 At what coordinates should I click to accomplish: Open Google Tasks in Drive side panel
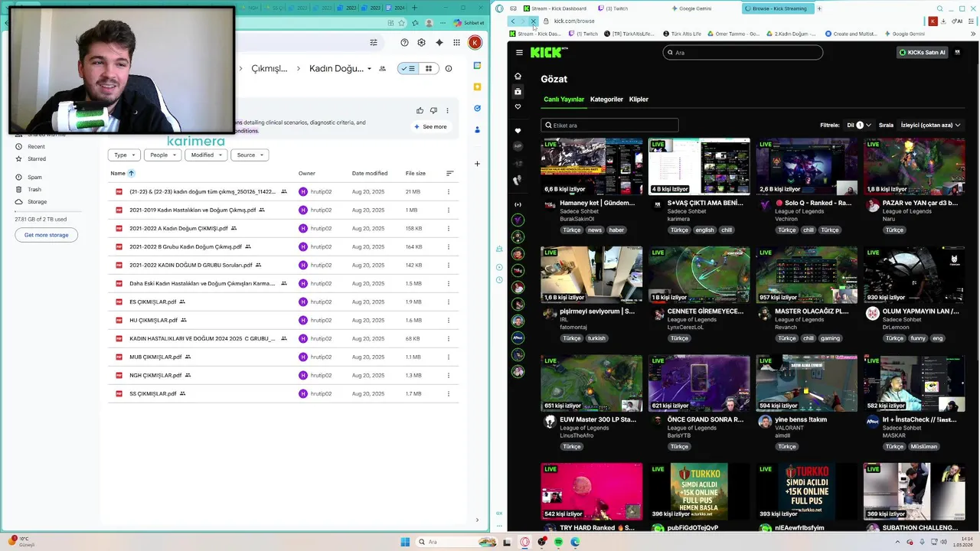(477, 109)
